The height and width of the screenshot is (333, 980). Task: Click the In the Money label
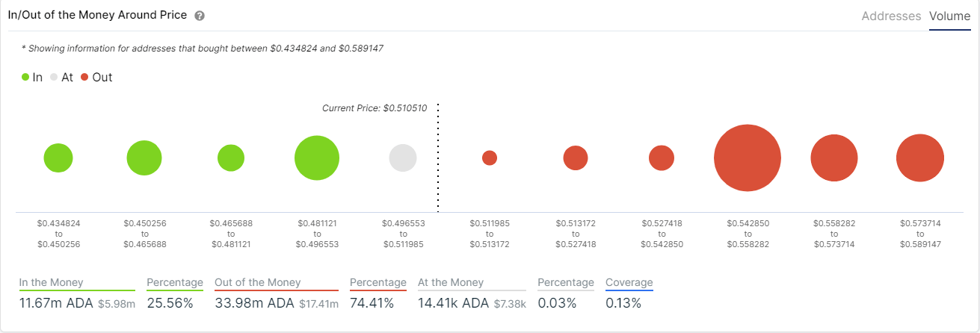(52, 283)
